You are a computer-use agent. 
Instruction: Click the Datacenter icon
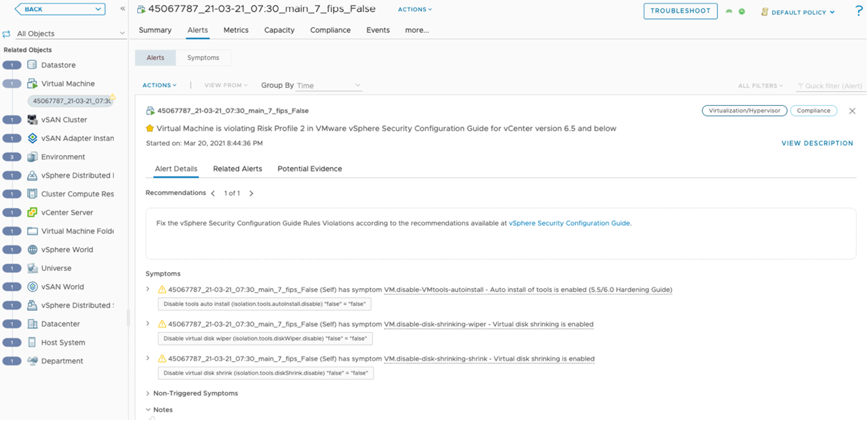tap(32, 324)
